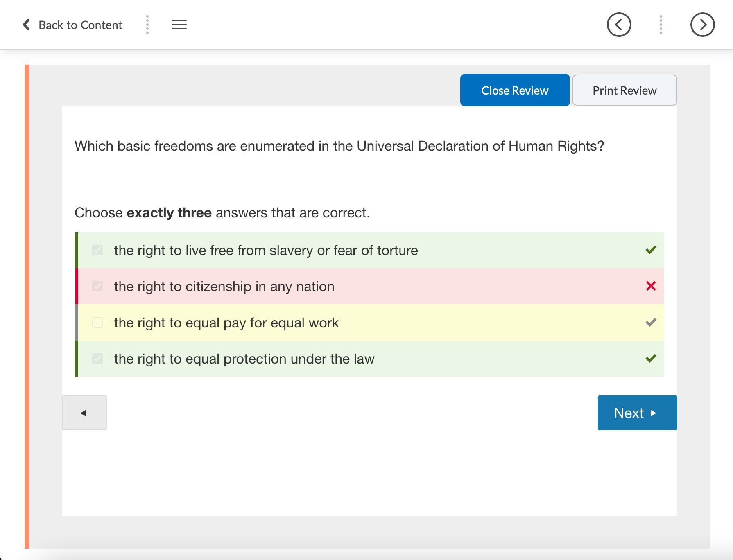Click the Back to Content chevron arrow
733x560 pixels.
pyautogui.click(x=26, y=25)
